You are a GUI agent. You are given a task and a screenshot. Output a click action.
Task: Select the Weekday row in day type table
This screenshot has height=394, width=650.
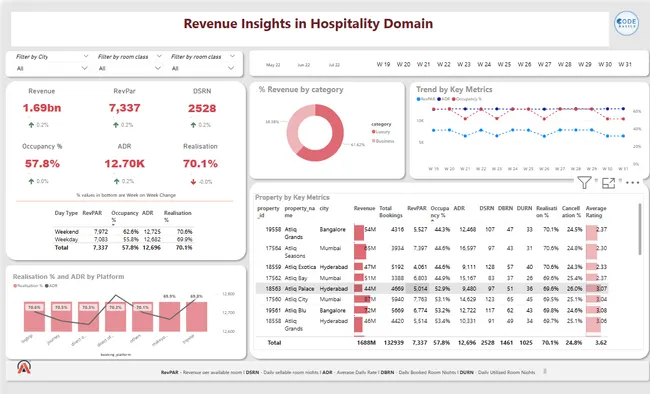click(x=123, y=239)
